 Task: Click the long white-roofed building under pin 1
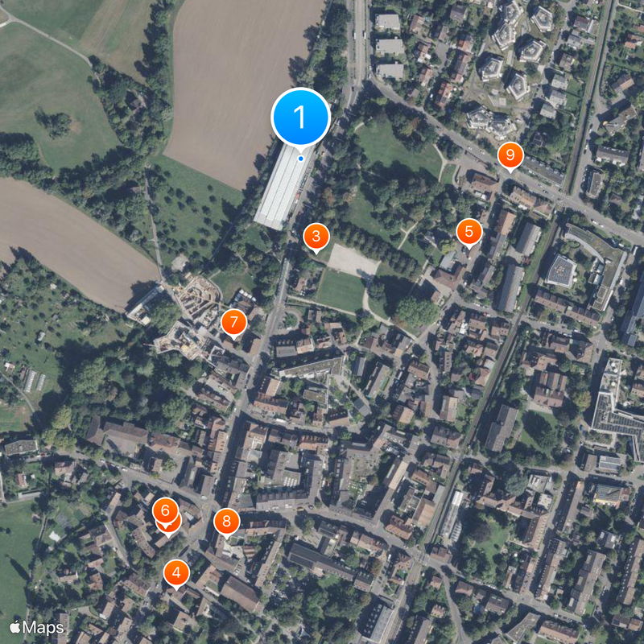pyautogui.click(x=283, y=188)
